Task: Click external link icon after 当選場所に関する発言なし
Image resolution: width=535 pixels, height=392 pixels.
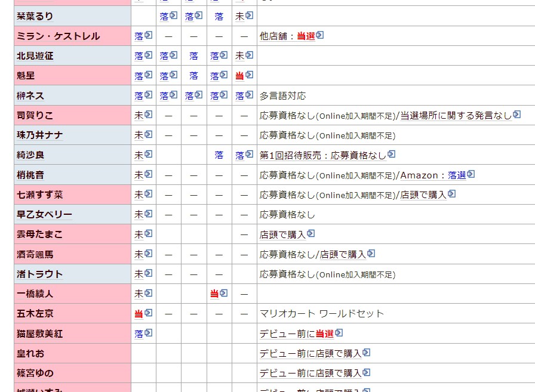Action: (x=517, y=115)
